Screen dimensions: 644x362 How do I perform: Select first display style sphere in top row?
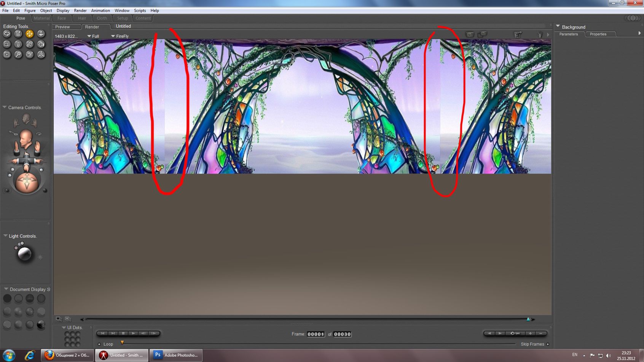(7, 299)
